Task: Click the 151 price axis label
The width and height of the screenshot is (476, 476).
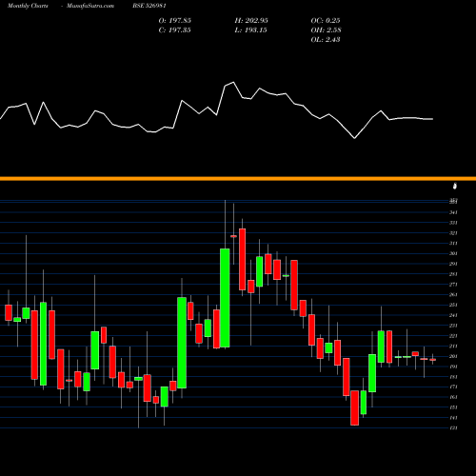Action: click(x=453, y=407)
